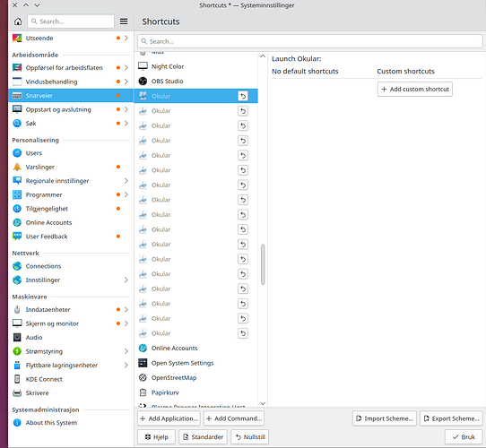Click the shortcuts list scrollbar handle

(263, 264)
